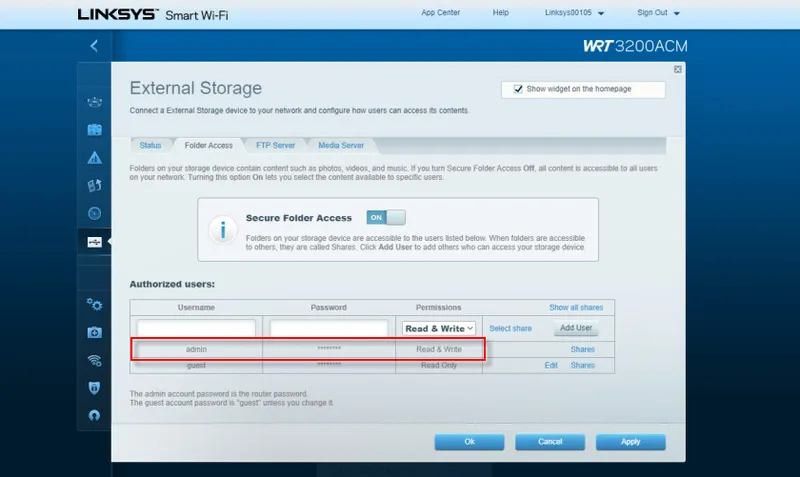
Task: Open the OpenVPN server sidebar icon
Action: (x=94, y=415)
